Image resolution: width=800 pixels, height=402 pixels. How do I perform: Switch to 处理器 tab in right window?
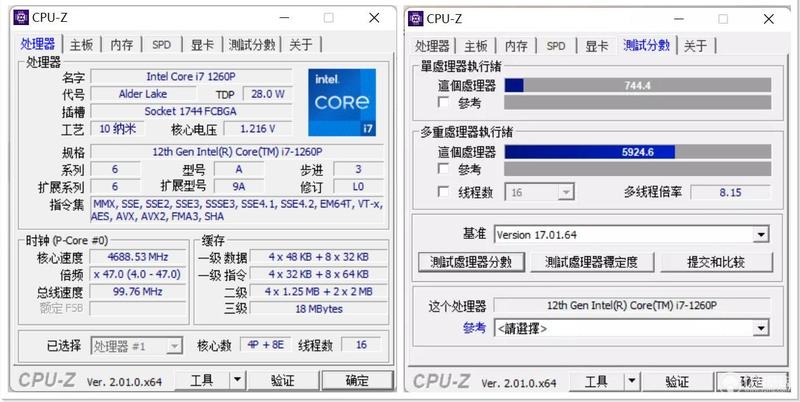coord(432,46)
